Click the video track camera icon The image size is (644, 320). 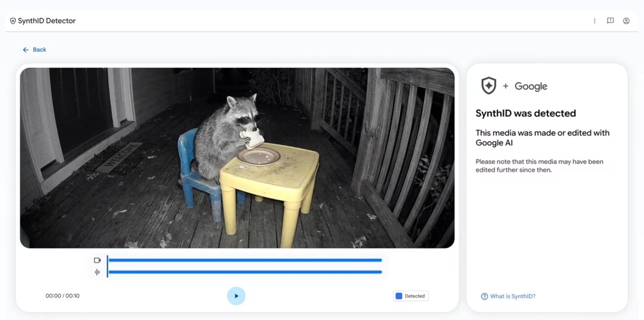point(97,260)
